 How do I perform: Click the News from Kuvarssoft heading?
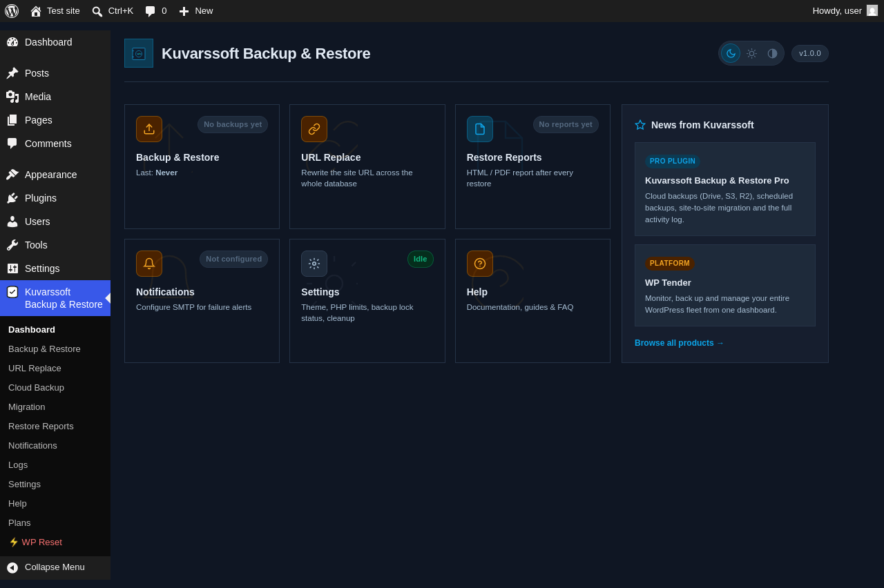click(x=702, y=125)
